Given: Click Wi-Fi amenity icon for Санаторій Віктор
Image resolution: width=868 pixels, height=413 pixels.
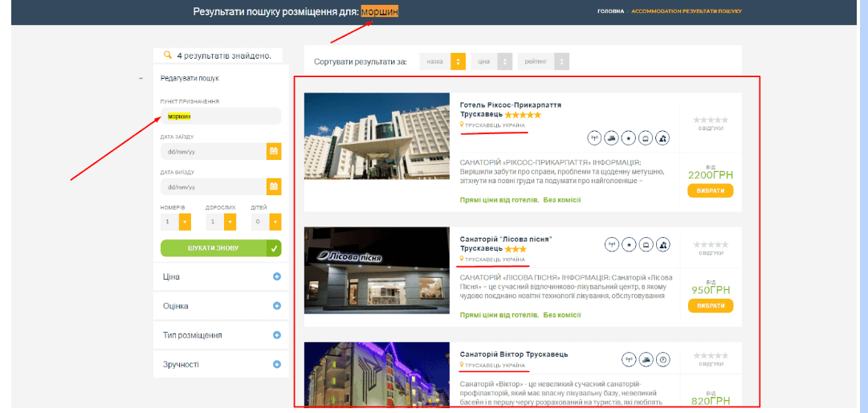Looking at the screenshot, I should tap(628, 360).
